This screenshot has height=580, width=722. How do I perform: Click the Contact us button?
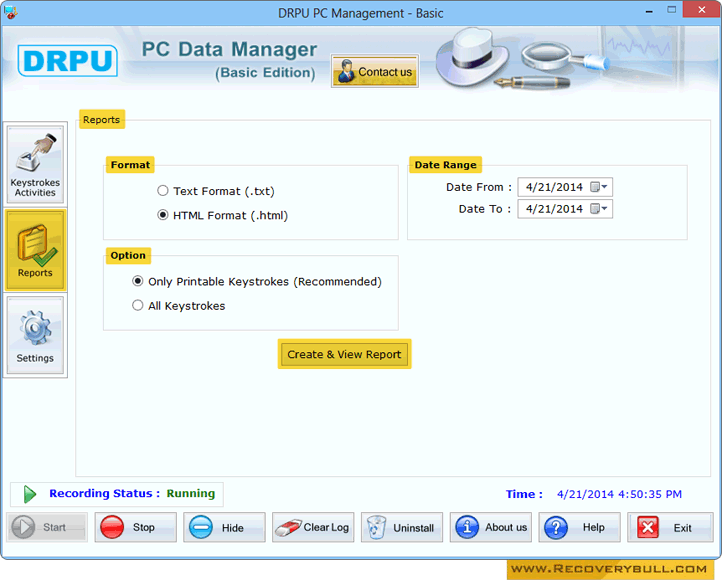click(x=375, y=71)
